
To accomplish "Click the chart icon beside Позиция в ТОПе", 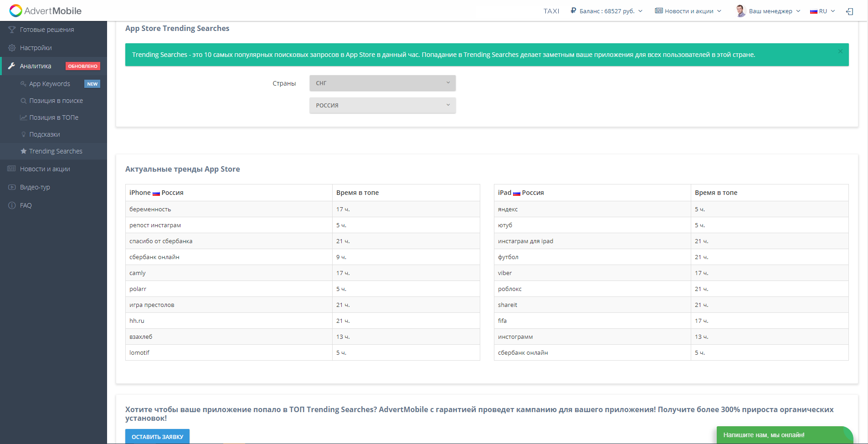I will coord(23,117).
